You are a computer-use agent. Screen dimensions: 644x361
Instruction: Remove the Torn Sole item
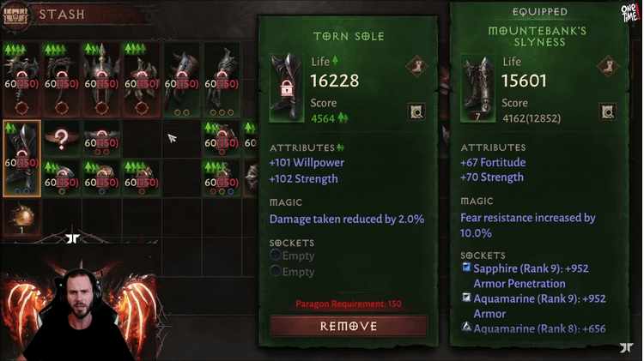[349, 326]
